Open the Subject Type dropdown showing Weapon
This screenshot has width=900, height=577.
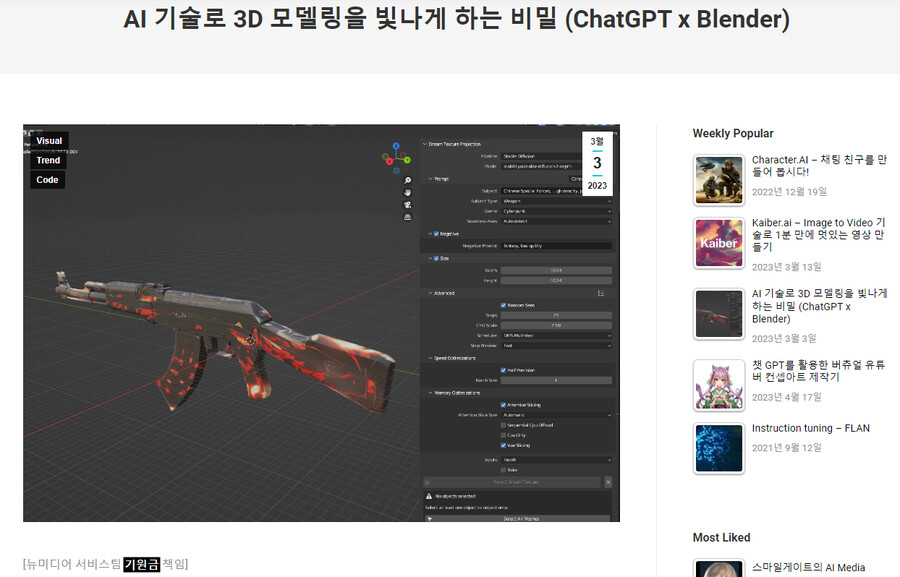pos(557,200)
